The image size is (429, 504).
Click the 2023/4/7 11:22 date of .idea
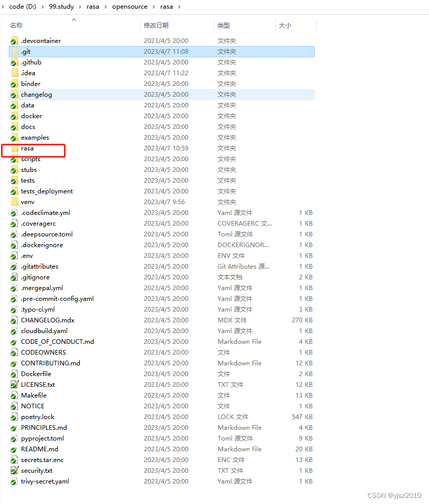(166, 73)
